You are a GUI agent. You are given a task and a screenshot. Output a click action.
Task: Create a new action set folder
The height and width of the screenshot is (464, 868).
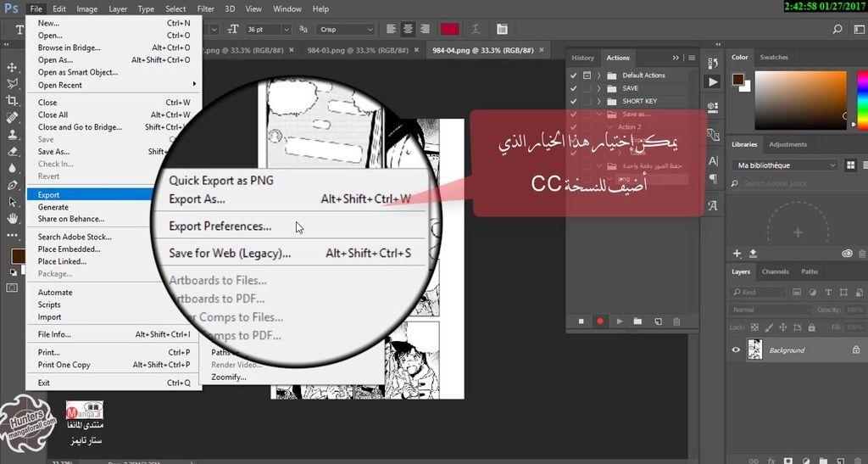click(x=637, y=321)
